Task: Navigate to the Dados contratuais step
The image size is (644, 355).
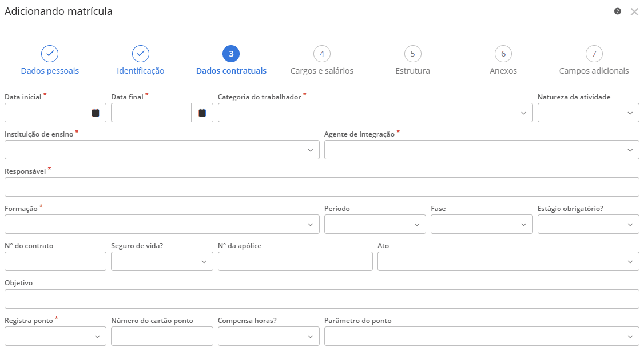Action: point(230,71)
